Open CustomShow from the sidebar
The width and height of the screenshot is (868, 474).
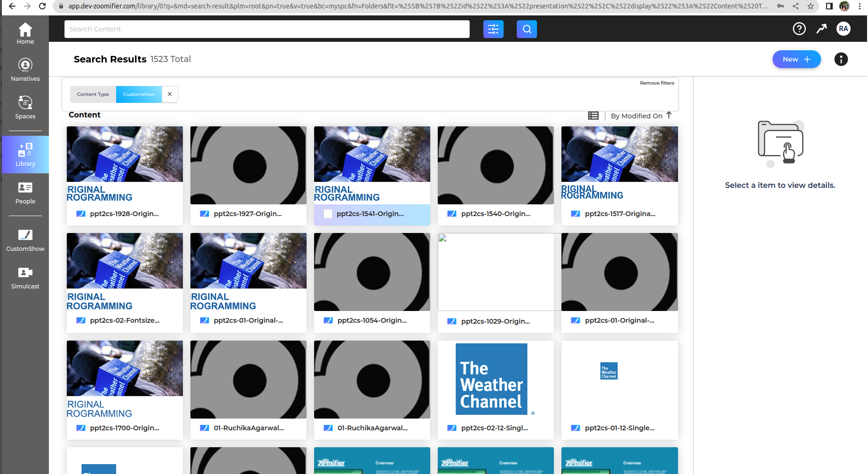(x=25, y=240)
